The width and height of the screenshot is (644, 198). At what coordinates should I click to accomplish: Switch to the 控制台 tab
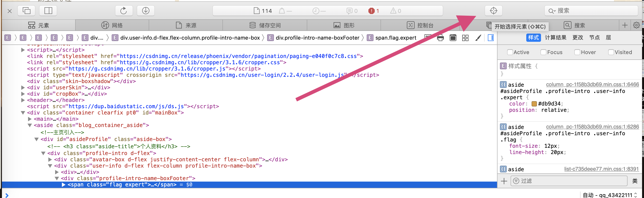coord(420,25)
